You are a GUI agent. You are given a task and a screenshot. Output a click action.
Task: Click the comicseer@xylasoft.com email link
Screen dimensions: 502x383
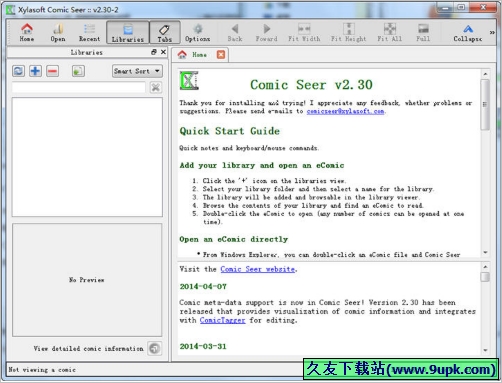pos(345,111)
